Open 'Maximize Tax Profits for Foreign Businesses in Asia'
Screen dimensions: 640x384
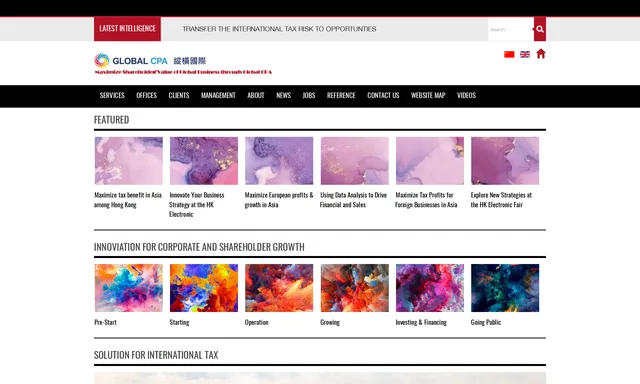(x=426, y=200)
